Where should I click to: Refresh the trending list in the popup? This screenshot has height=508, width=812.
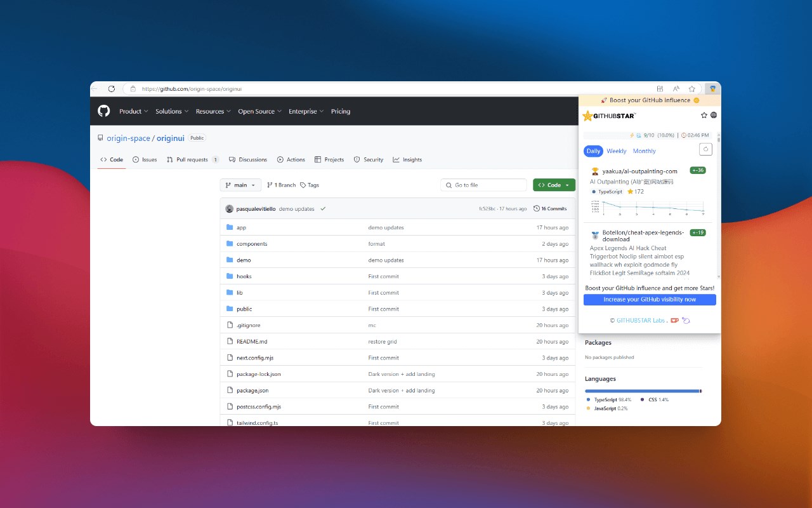click(706, 149)
